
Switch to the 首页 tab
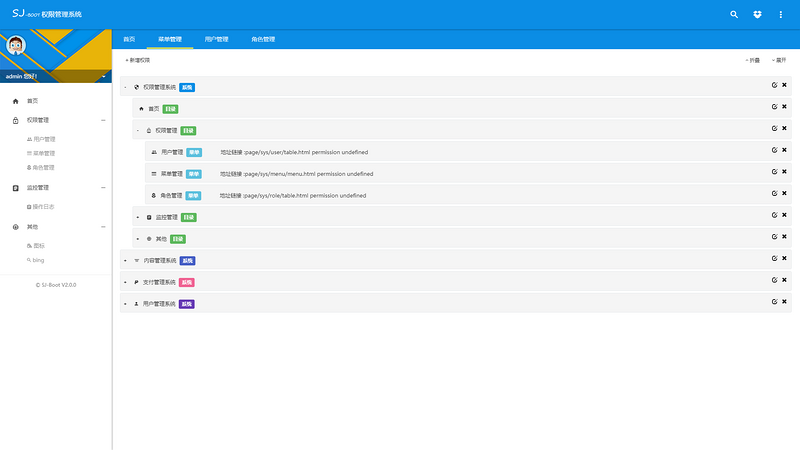(129, 39)
